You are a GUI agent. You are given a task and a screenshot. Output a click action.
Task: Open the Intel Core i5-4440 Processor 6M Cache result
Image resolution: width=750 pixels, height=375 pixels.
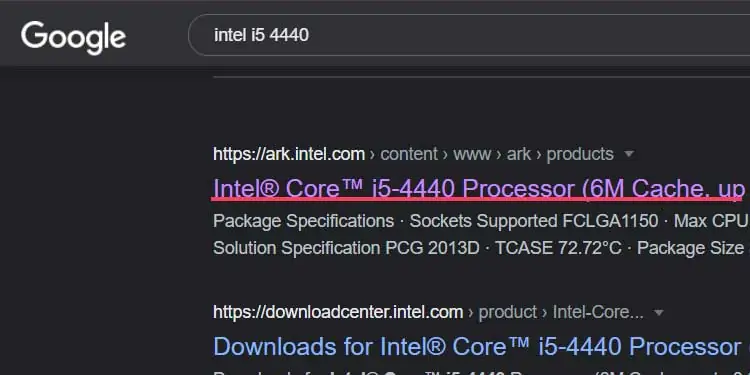pos(479,188)
